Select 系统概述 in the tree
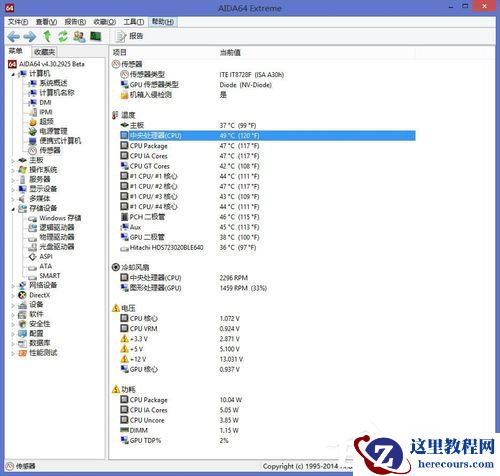This screenshot has height=476, width=500. click(53, 83)
